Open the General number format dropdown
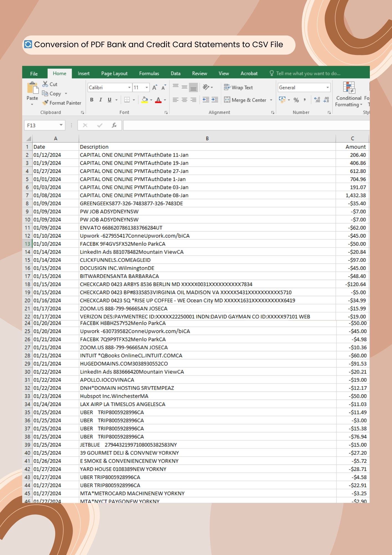The width and height of the screenshot is (392, 555). coord(328,88)
